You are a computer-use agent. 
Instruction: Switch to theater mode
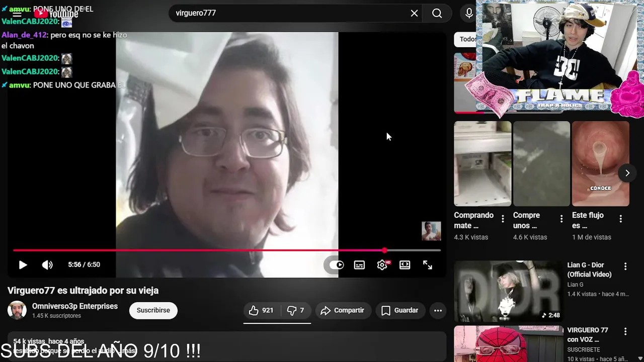tap(405, 265)
